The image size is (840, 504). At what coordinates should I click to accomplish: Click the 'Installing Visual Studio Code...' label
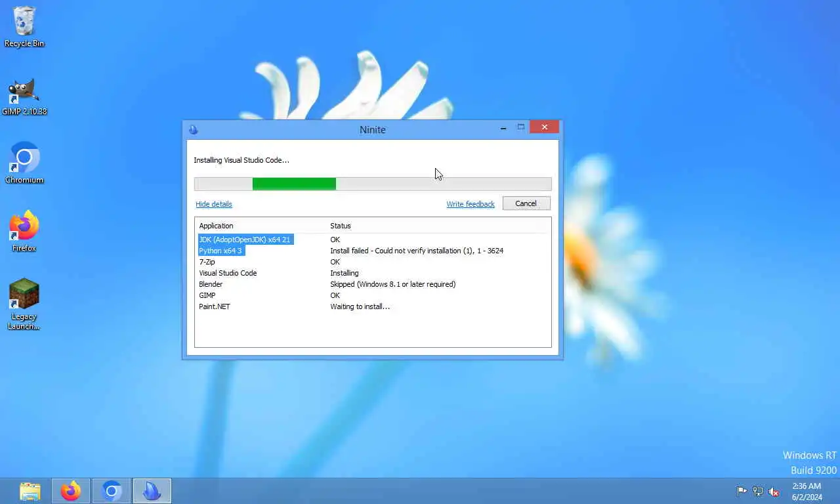(241, 160)
